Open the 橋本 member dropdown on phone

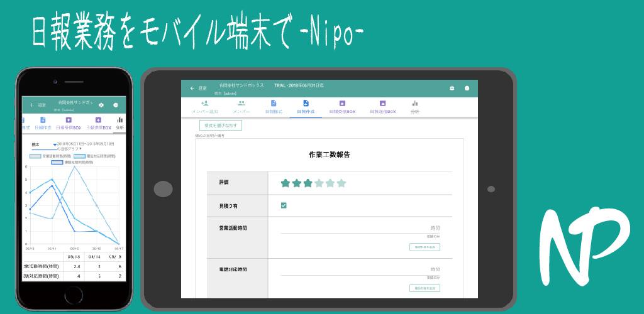(44, 144)
